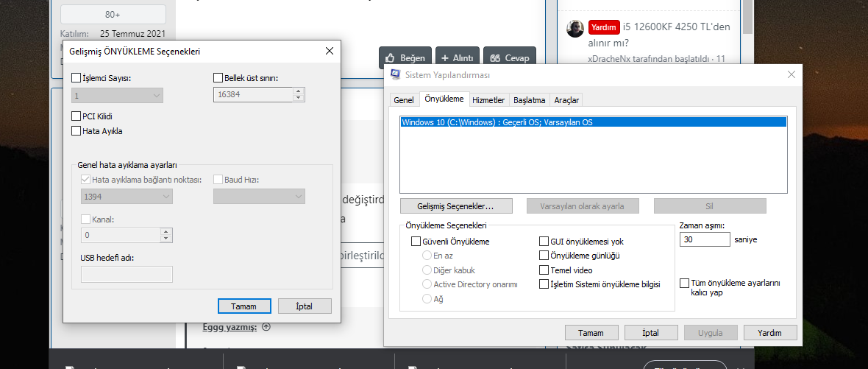Click the join date 25 Temmuz 2021

[x=133, y=34]
